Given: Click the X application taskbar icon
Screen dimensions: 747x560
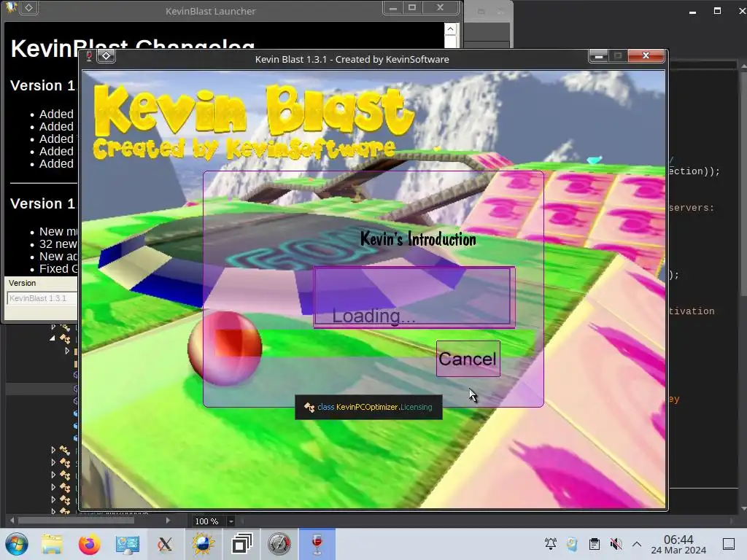Looking at the screenshot, I should [x=166, y=544].
